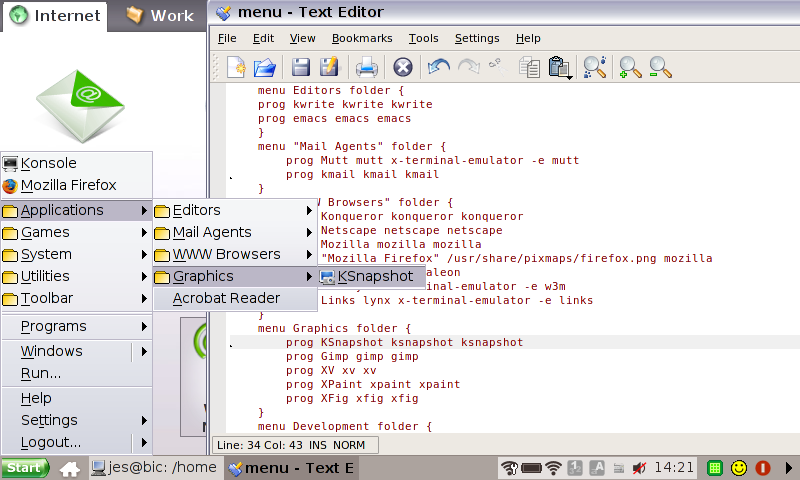Click the New document toolbar icon
The height and width of the screenshot is (480, 800).
tap(236, 67)
